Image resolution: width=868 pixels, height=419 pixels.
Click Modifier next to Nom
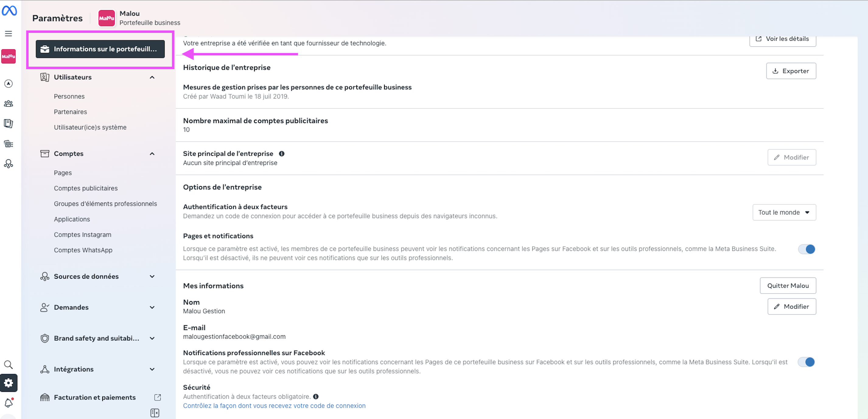tap(792, 306)
